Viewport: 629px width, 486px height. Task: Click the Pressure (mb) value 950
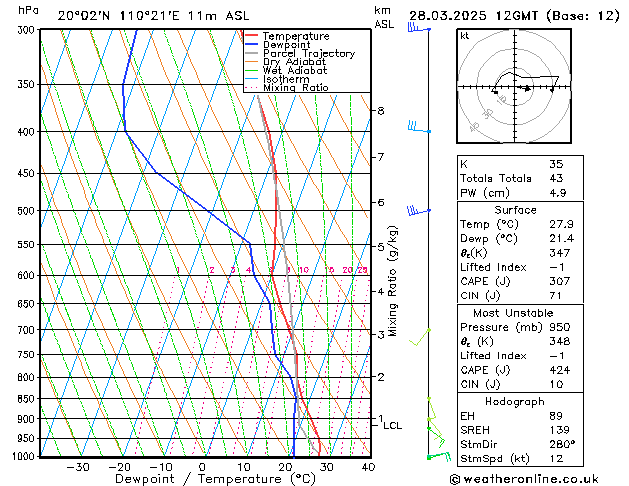click(560, 327)
